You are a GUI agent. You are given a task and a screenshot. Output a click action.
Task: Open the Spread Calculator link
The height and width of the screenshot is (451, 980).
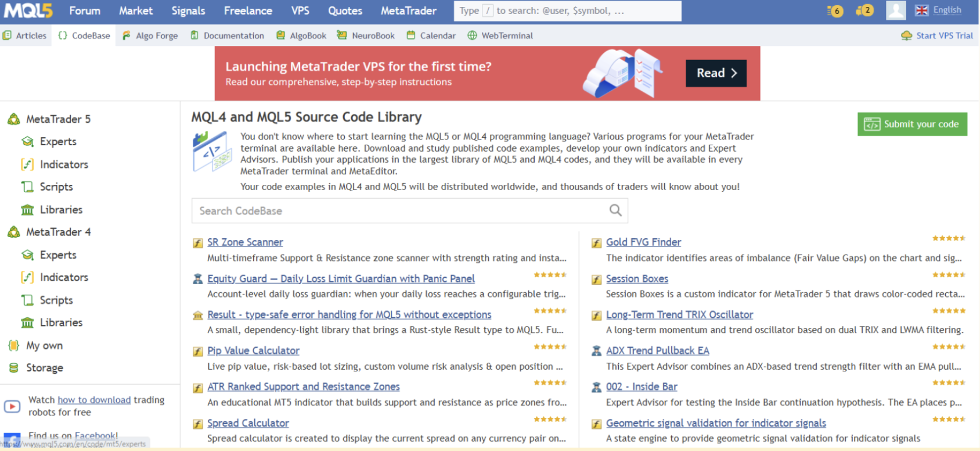(x=248, y=424)
